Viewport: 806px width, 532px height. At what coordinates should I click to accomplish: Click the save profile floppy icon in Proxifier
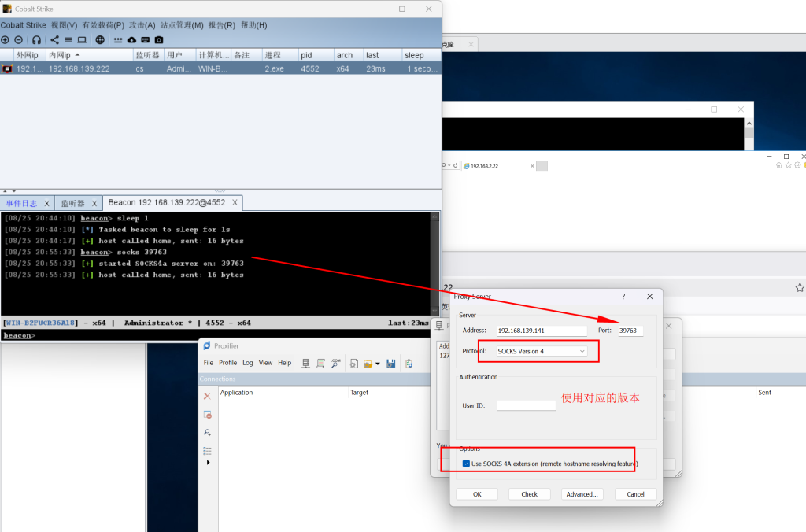point(391,364)
